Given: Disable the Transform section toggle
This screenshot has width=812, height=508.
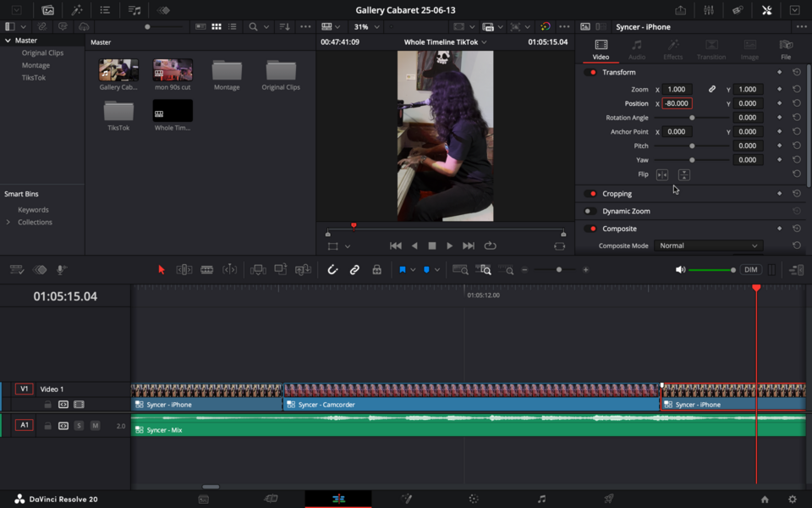Looking at the screenshot, I should [590, 72].
